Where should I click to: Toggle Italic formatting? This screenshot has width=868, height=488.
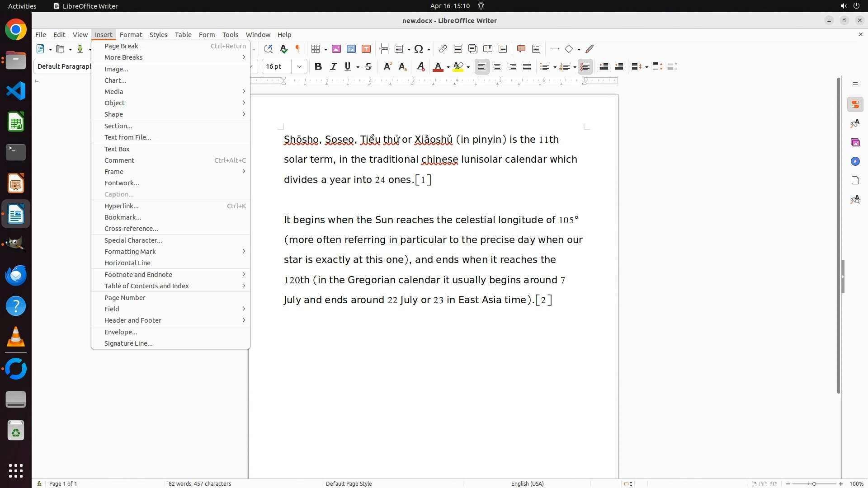[333, 66]
